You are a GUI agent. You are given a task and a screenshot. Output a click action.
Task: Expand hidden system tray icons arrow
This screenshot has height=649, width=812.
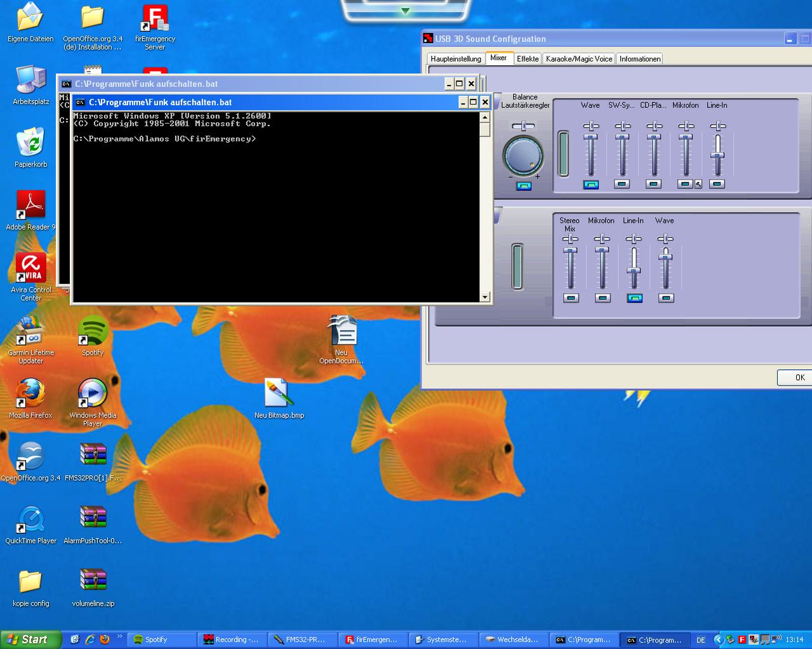718,639
